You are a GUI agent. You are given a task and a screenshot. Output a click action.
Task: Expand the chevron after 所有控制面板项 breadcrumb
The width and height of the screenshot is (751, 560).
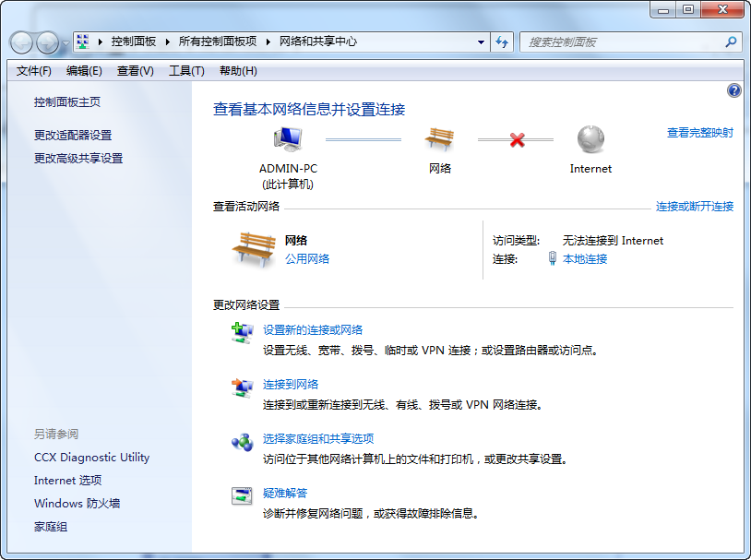(x=268, y=42)
